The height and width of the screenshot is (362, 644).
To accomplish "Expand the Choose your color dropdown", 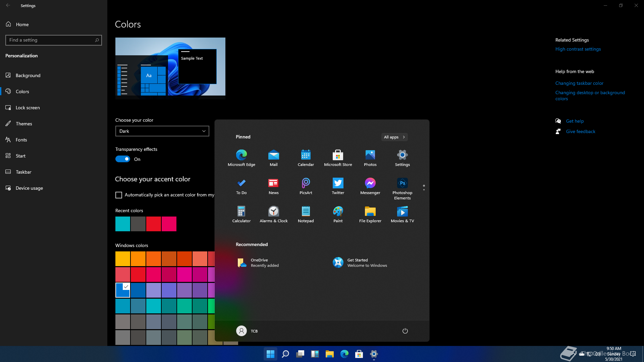I will pyautogui.click(x=162, y=131).
